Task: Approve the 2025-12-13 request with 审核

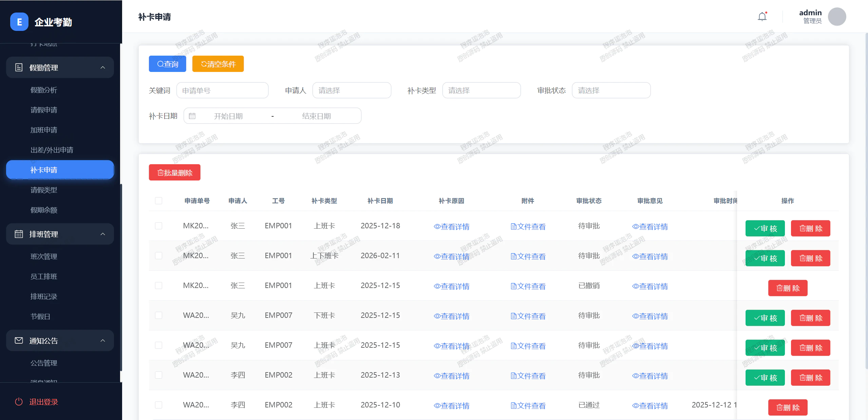Action: [x=765, y=378]
